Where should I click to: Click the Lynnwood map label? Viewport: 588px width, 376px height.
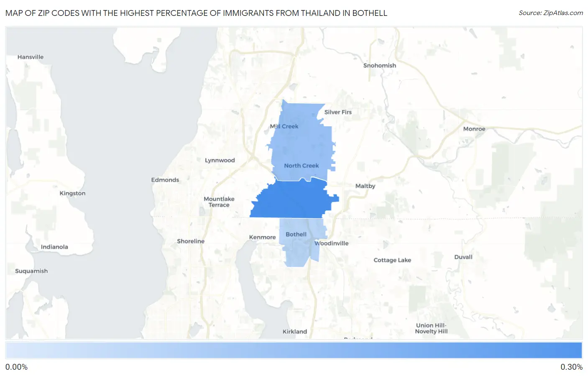(x=220, y=160)
